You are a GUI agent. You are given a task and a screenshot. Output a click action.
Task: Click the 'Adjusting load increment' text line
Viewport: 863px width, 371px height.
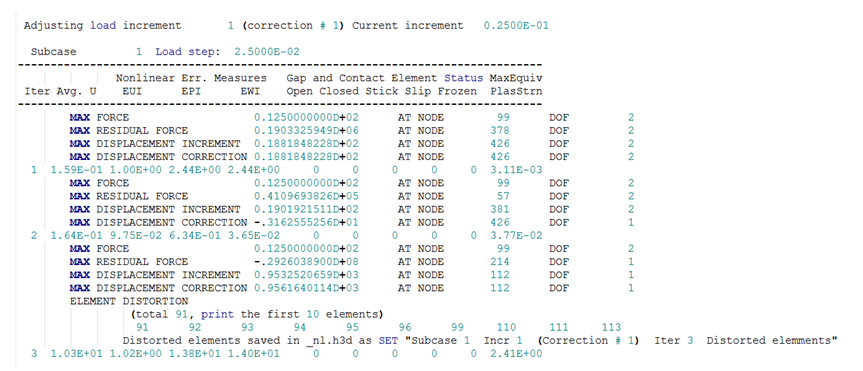pyautogui.click(x=286, y=26)
